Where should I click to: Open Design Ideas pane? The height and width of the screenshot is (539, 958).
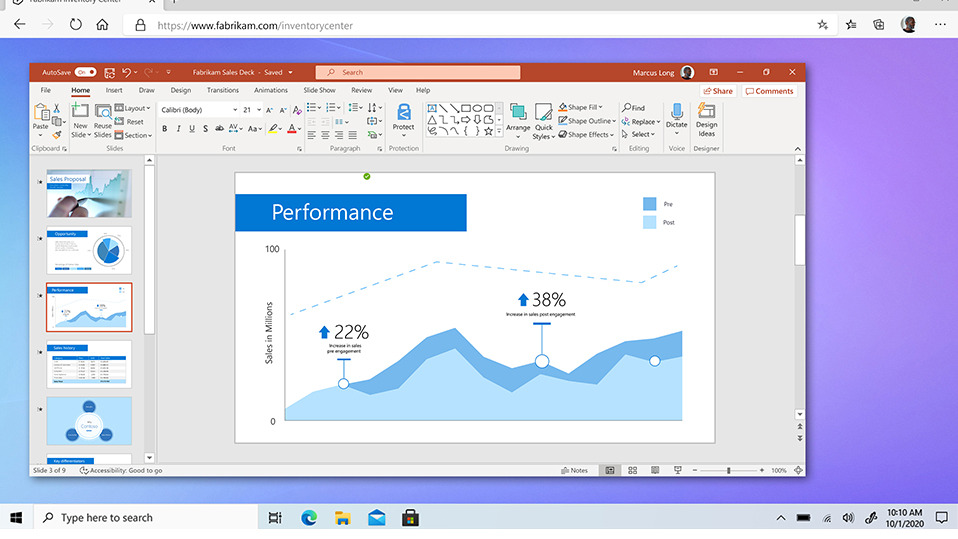[x=706, y=120]
